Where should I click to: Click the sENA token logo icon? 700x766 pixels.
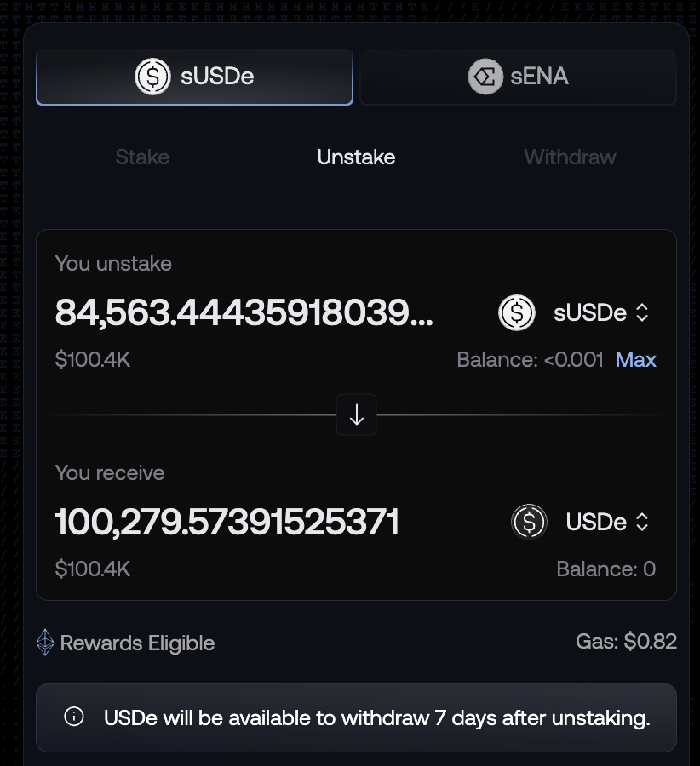point(485,77)
